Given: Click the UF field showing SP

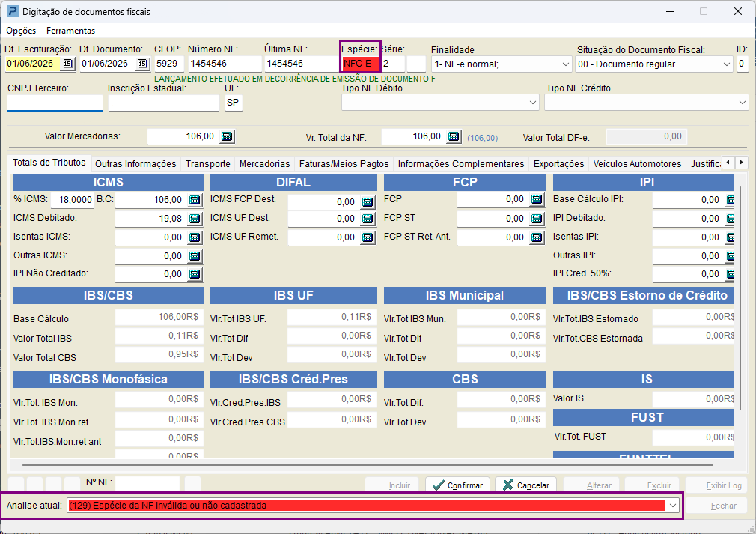Looking at the screenshot, I should coord(234,103).
